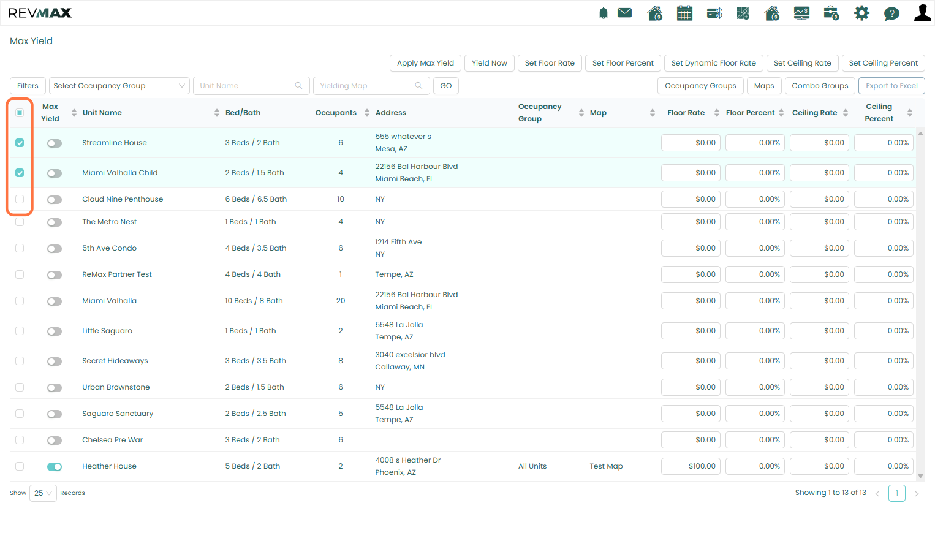Open the notifications bell
935x560 pixels.
pos(604,13)
